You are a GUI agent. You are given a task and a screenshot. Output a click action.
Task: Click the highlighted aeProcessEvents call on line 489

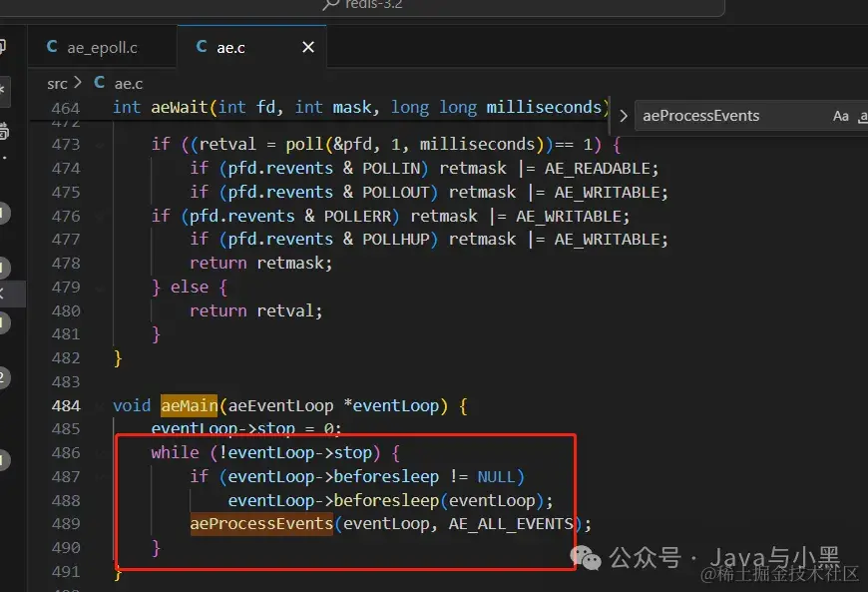coord(261,524)
